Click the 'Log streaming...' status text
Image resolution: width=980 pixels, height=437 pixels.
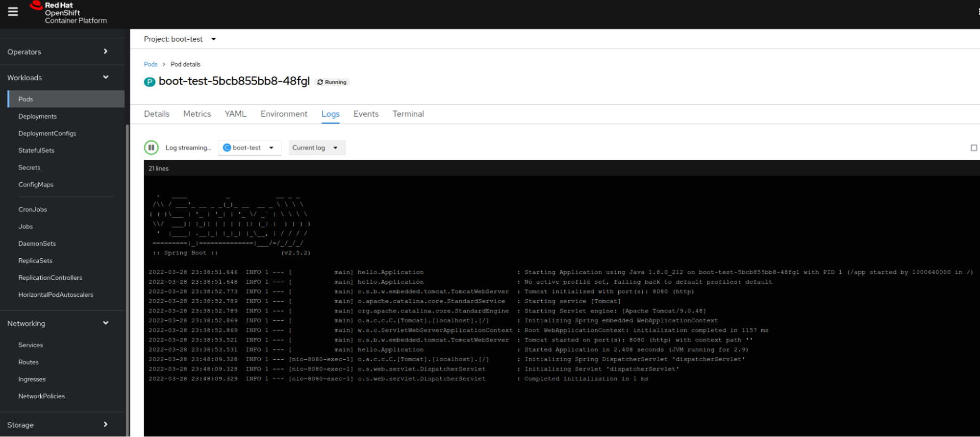click(x=188, y=148)
